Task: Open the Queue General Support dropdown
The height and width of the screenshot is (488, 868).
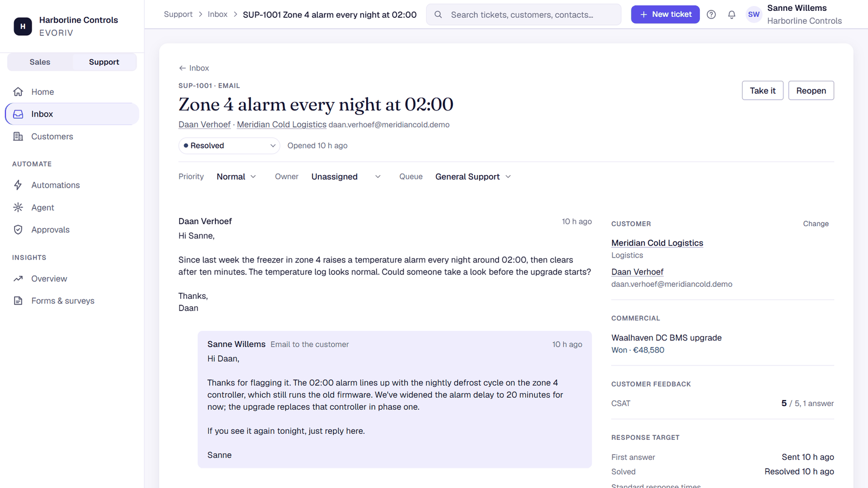Action: (473, 177)
